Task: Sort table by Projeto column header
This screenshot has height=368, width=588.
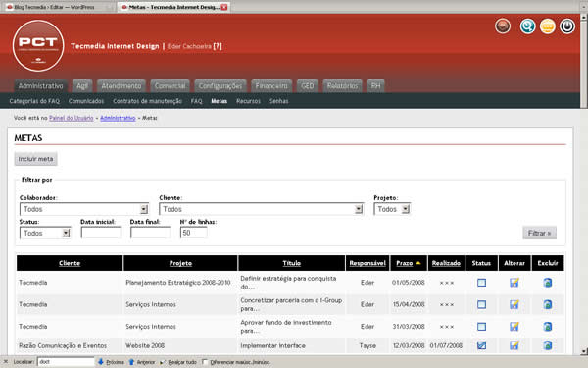Action: tap(180, 263)
